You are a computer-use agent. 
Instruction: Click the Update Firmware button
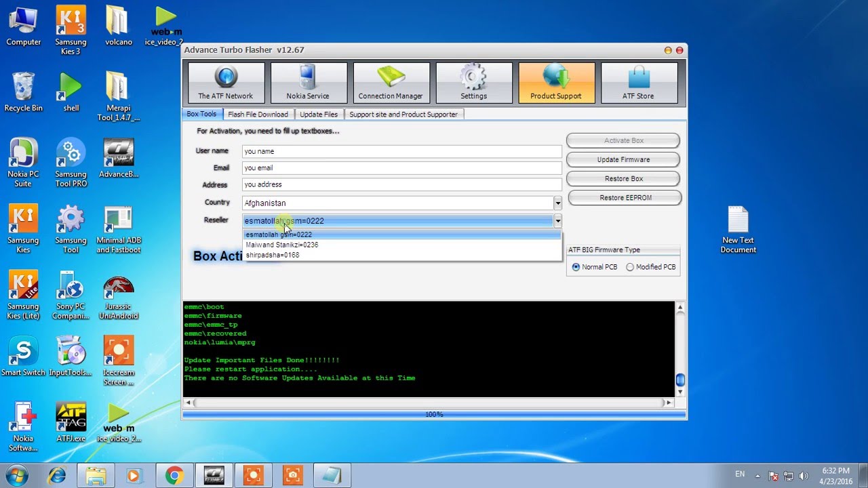pos(623,159)
